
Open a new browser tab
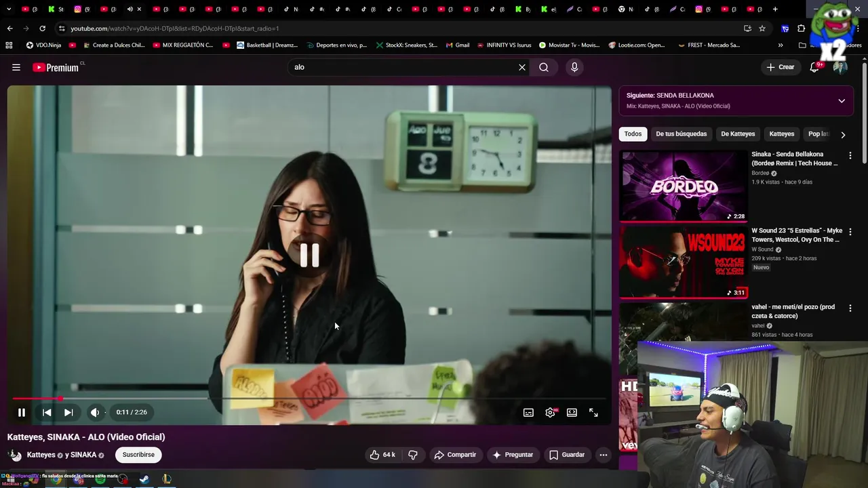tap(775, 9)
